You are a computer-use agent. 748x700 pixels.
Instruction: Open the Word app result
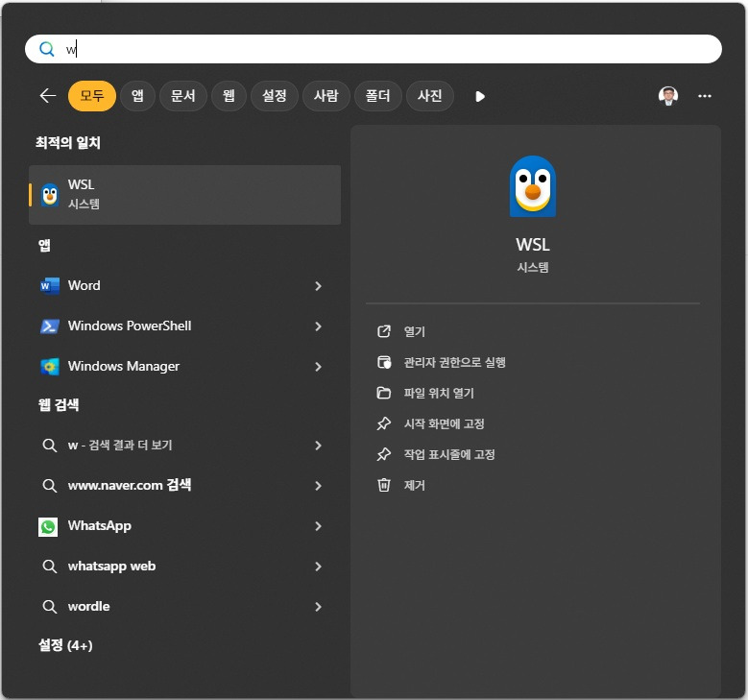coord(185,286)
